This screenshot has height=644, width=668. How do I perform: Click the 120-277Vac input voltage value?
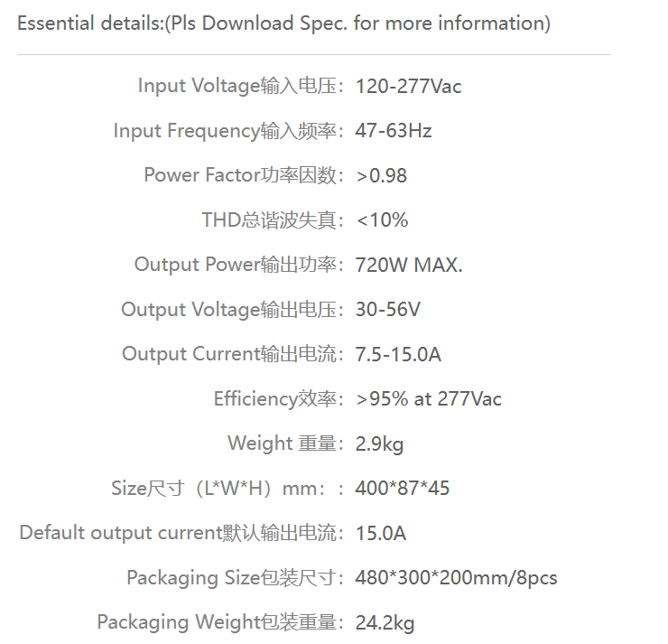(x=408, y=87)
